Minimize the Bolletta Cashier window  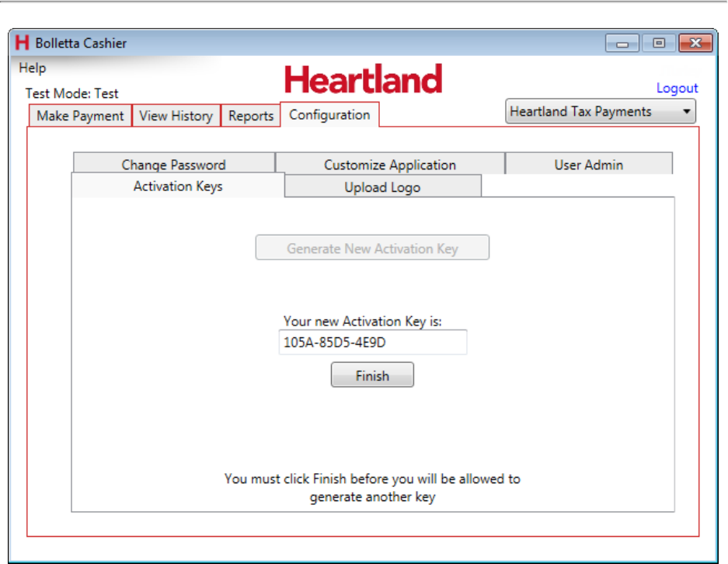(x=622, y=44)
